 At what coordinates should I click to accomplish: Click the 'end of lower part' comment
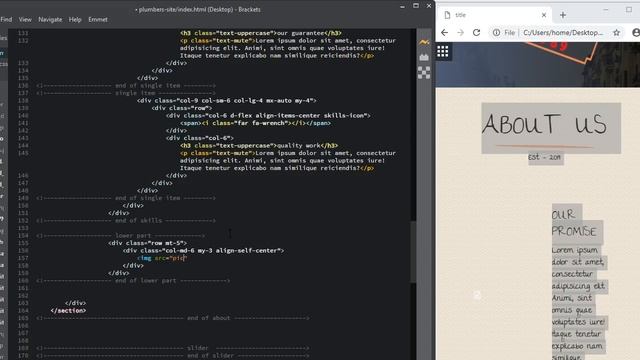tap(133, 280)
